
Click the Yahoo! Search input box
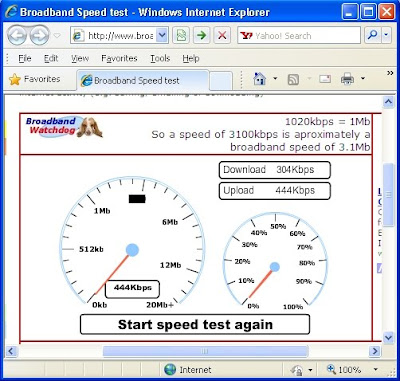click(x=299, y=35)
